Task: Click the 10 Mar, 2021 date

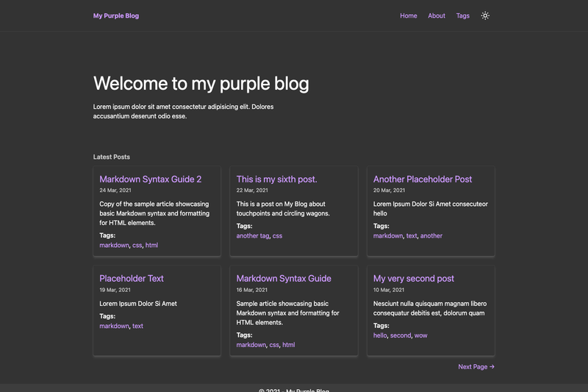Action: click(x=389, y=290)
